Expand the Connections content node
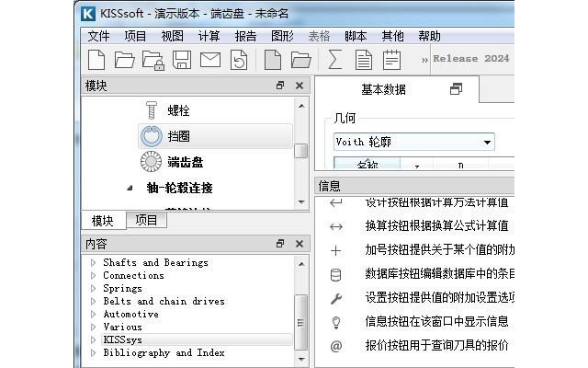This screenshot has height=368, width=588. 93,275
